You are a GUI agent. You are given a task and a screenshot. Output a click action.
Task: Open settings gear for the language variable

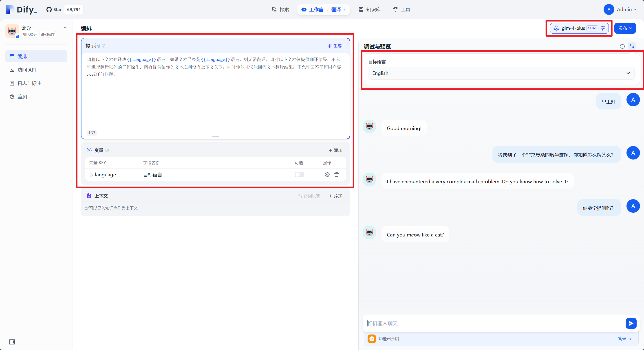pyautogui.click(x=327, y=175)
